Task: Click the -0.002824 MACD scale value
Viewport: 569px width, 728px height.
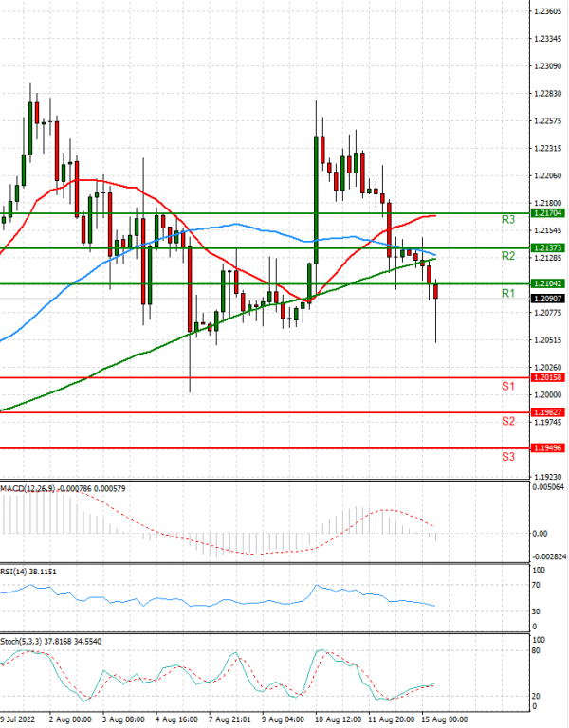Action: coord(549,557)
